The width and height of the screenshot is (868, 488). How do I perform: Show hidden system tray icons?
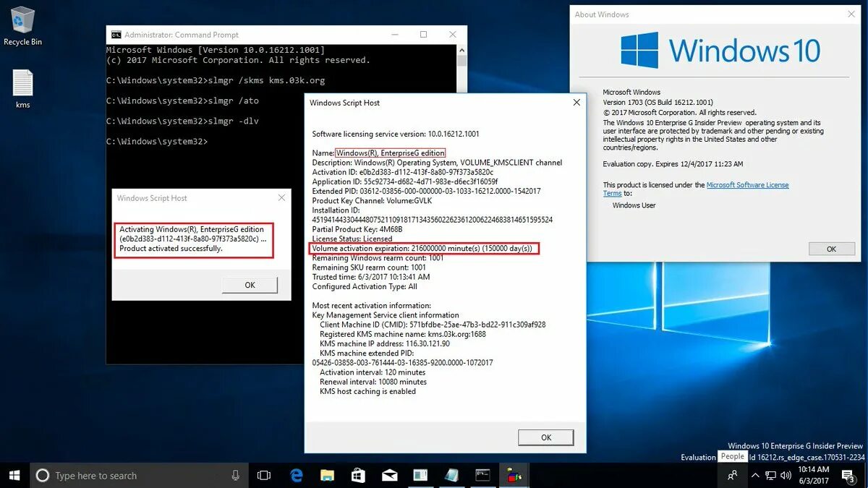tap(755, 475)
